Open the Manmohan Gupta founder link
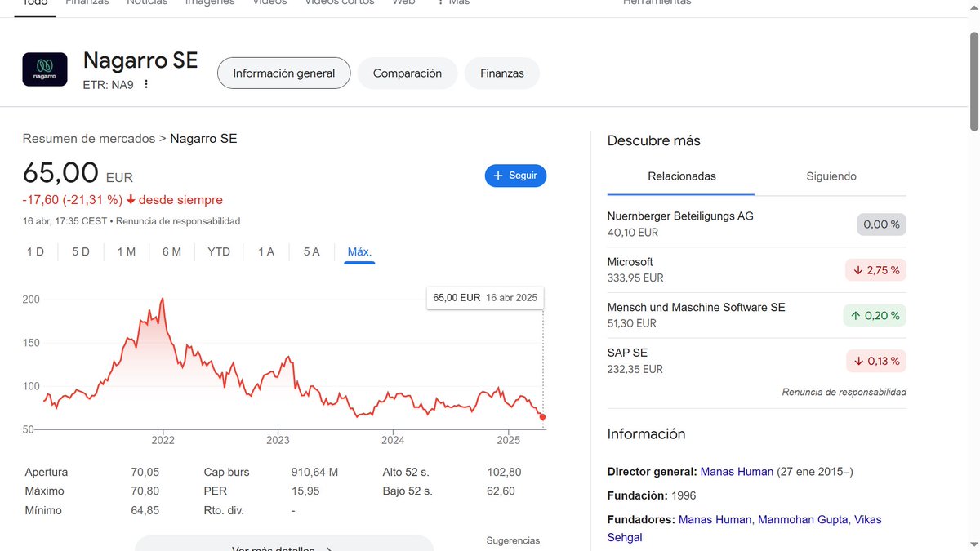 point(804,519)
